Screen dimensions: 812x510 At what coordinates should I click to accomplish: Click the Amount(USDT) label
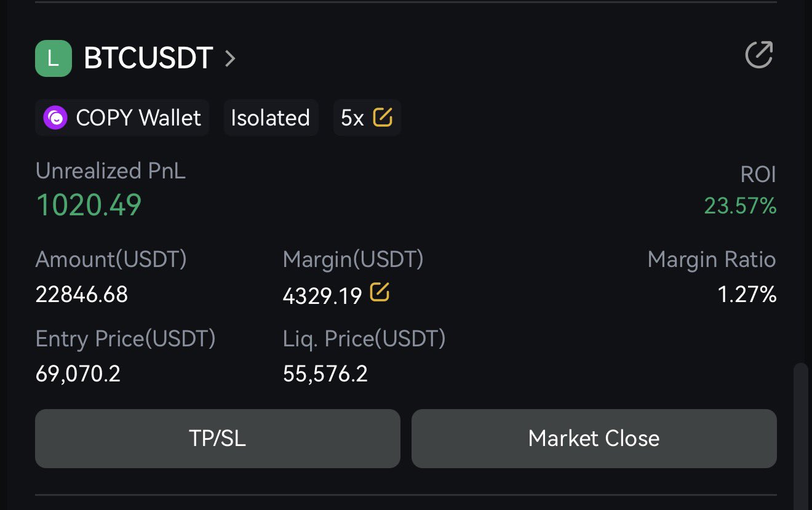111,260
